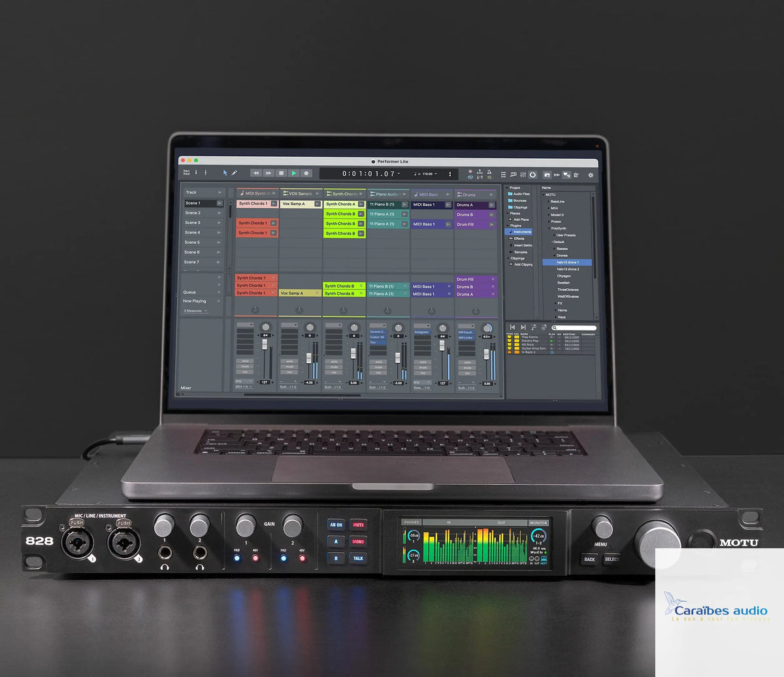Select Effects in the browser sidebar
This screenshot has width=784, height=677.
pyautogui.click(x=519, y=239)
